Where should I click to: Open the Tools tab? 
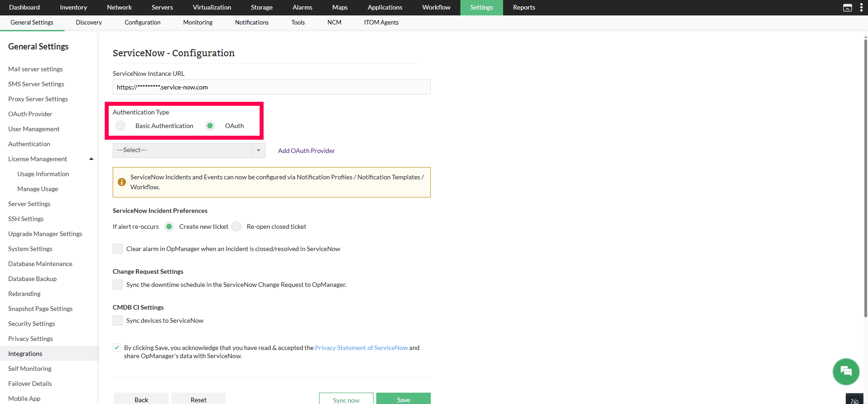click(298, 22)
